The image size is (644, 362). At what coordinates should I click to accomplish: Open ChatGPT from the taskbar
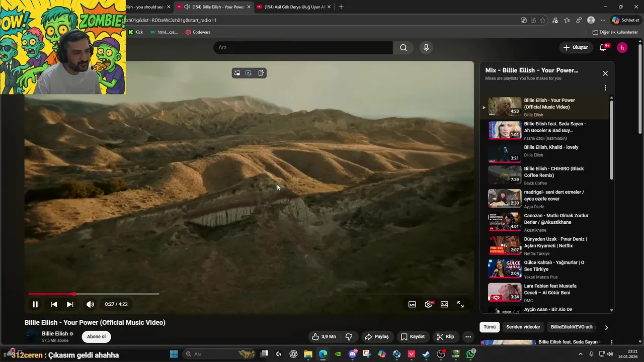(294, 354)
